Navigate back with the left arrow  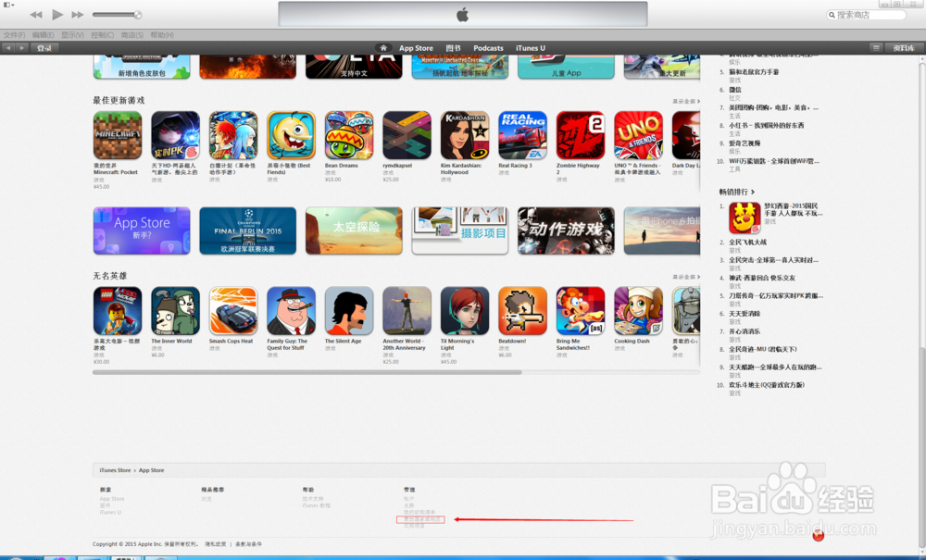(x=9, y=48)
